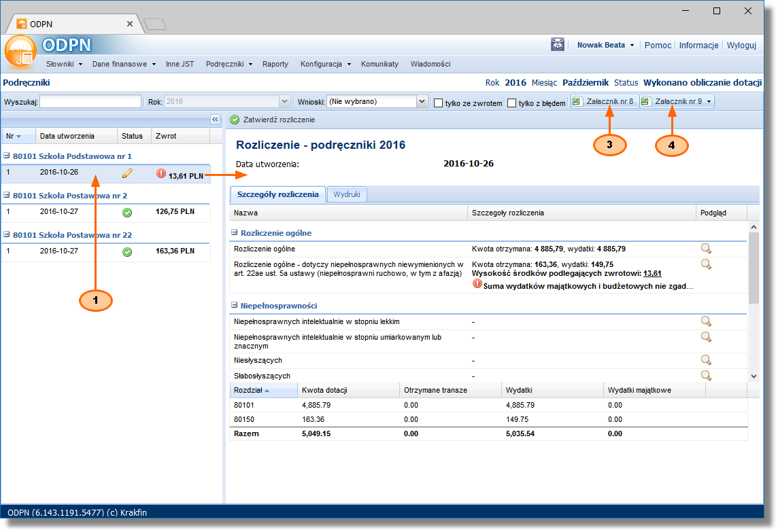Click red error icon next to 13,61 PLN
The width and height of the screenshot is (778, 532).
pyautogui.click(x=161, y=173)
